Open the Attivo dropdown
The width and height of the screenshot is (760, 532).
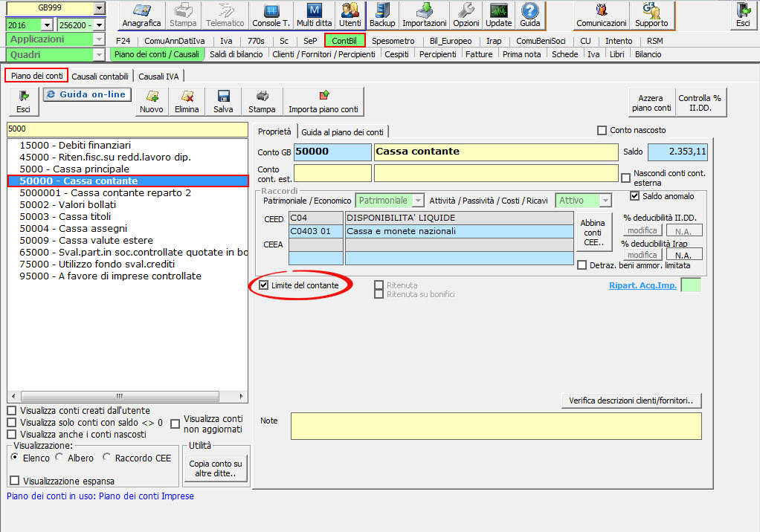coord(605,201)
